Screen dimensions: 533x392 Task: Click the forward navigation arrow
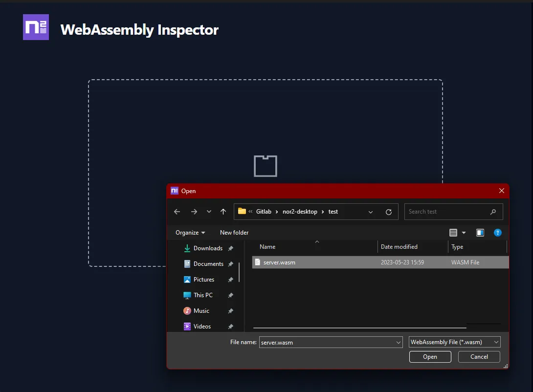click(x=194, y=211)
